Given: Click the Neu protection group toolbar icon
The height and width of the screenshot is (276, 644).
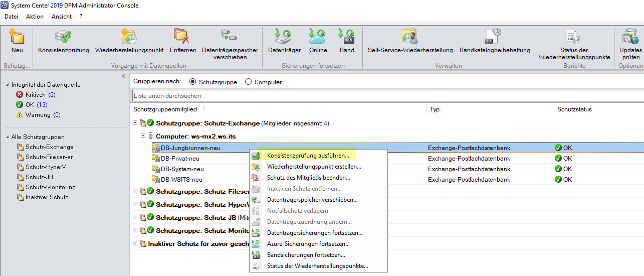Looking at the screenshot, I should tap(17, 37).
